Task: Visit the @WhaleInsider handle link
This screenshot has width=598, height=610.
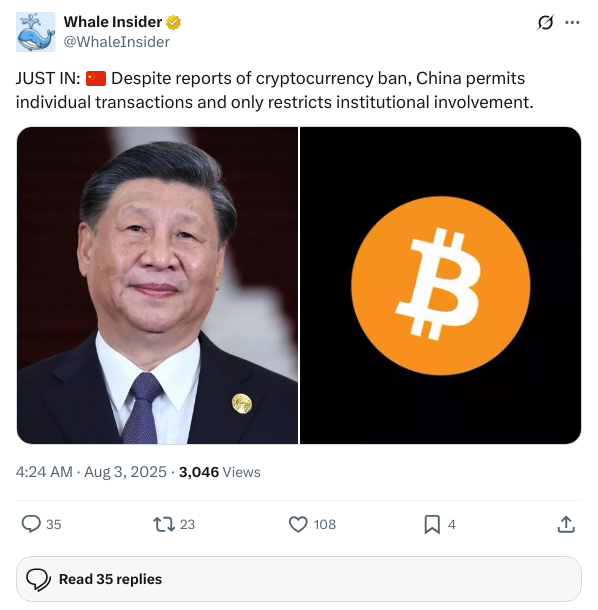Action: point(116,42)
